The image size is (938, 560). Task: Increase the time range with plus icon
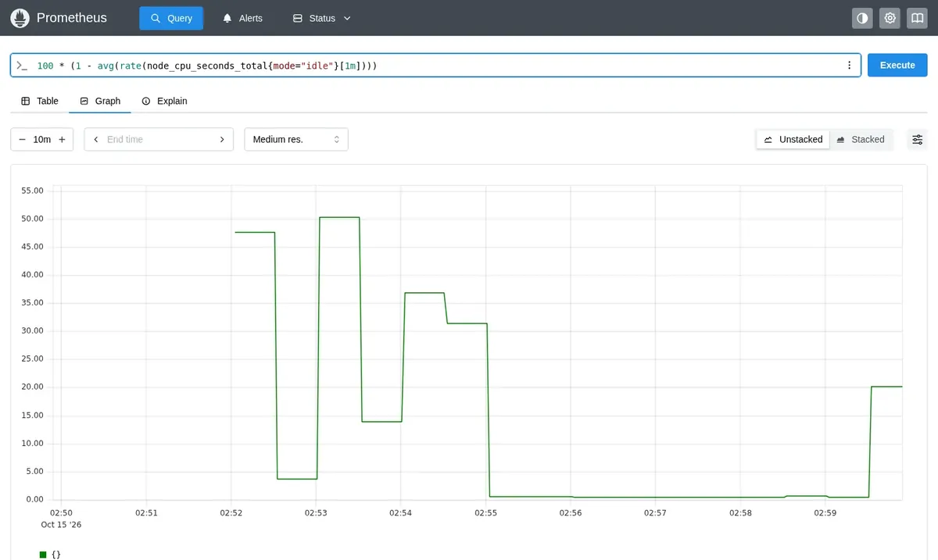click(x=62, y=139)
